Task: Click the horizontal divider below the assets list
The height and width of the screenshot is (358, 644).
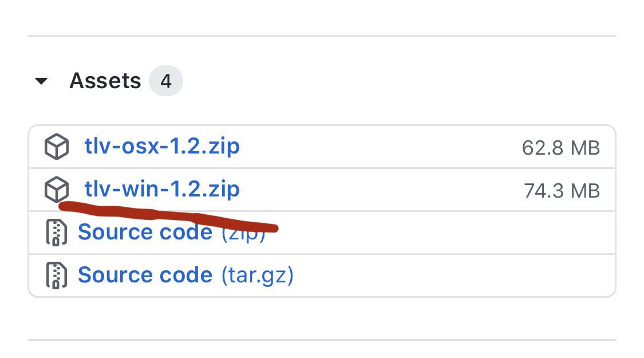Action: (x=322, y=340)
